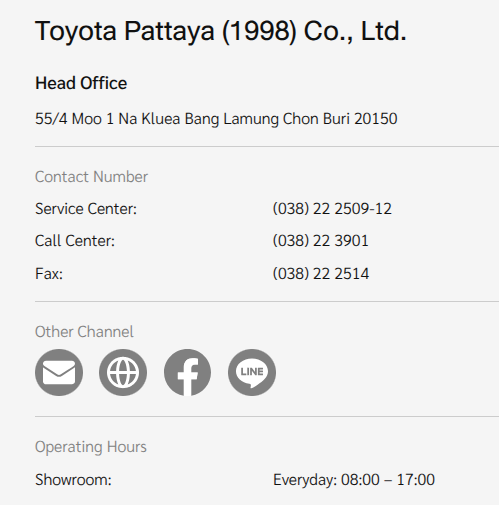Click the Fax: label

click(x=49, y=274)
